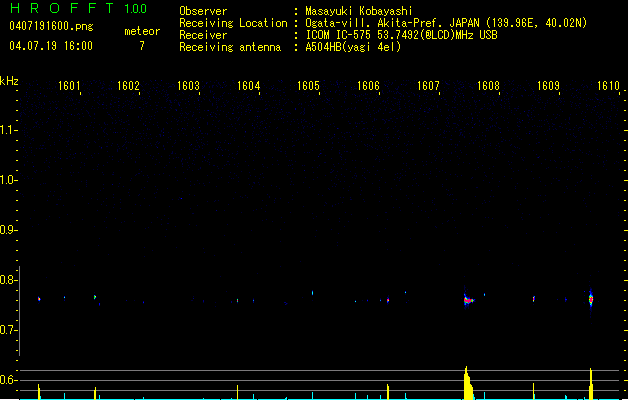Select the Ogata-vill. Akita-Pref. JAPAN location text
629x400 pixels.
click(x=446, y=23)
